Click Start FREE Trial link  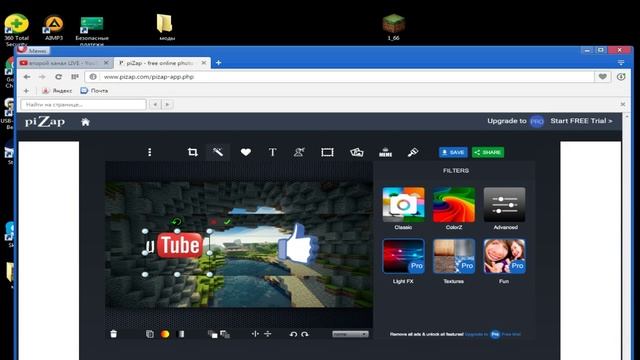pos(581,121)
